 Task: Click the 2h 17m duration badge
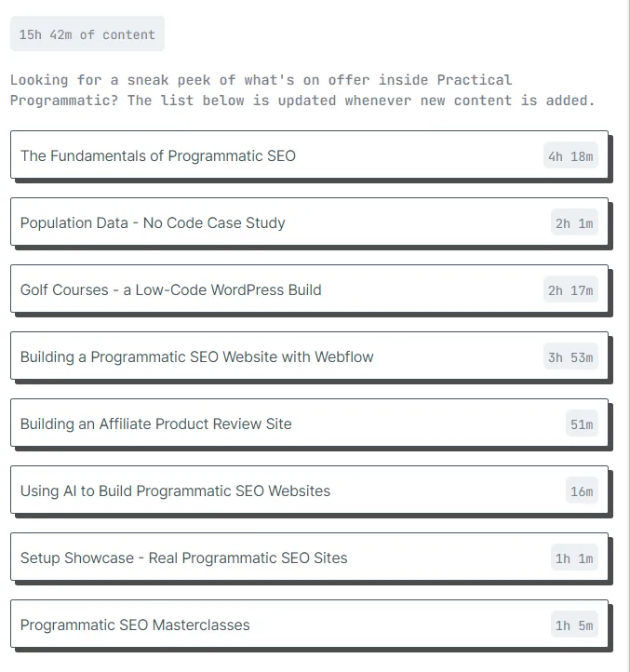click(x=570, y=289)
